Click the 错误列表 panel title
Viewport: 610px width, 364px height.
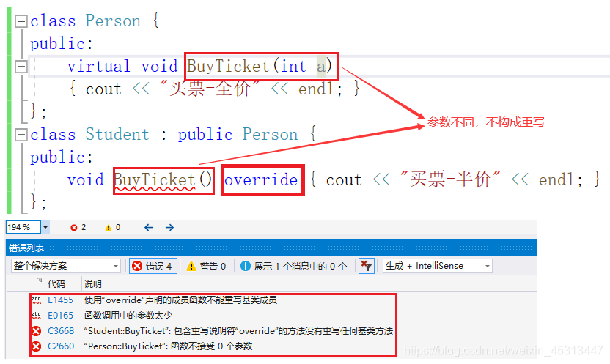(26, 248)
